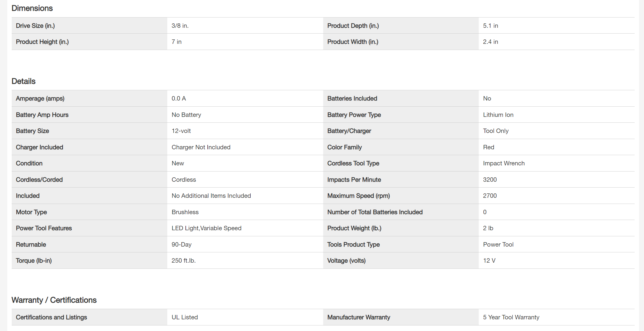The width and height of the screenshot is (644, 331).
Task: Select the Impacts Per Minute label
Action: (x=354, y=180)
